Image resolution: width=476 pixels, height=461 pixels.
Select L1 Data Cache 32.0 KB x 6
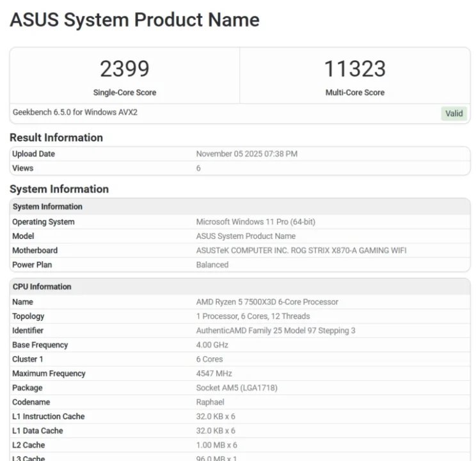[x=216, y=431]
